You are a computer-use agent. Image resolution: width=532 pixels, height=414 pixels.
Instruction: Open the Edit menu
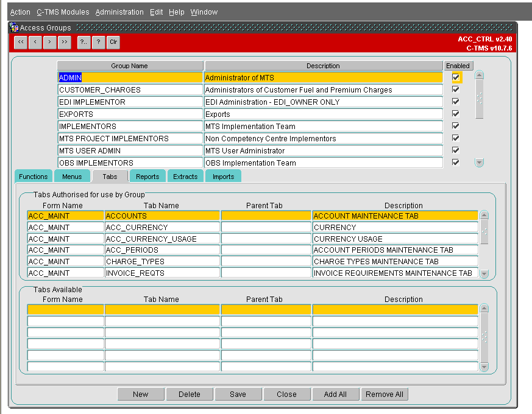pyautogui.click(x=157, y=12)
